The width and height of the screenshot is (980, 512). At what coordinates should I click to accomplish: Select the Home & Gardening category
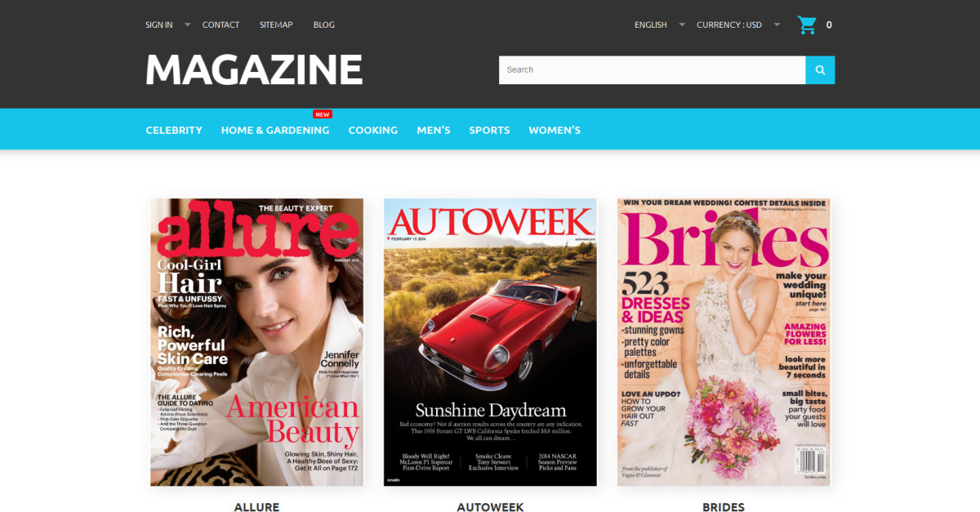[275, 130]
